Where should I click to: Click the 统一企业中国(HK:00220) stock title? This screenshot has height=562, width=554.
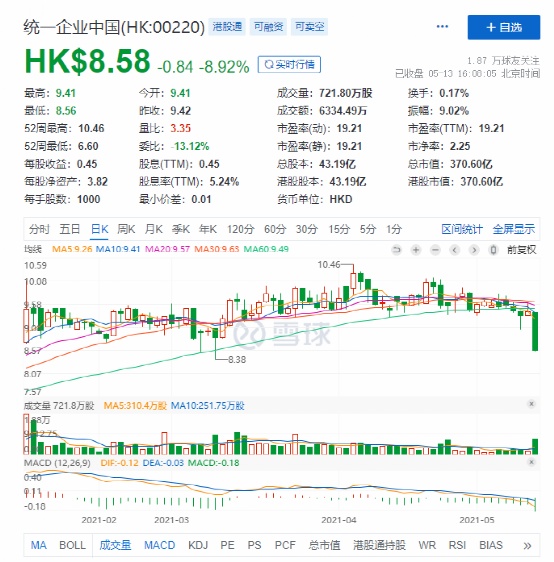(x=114, y=27)
